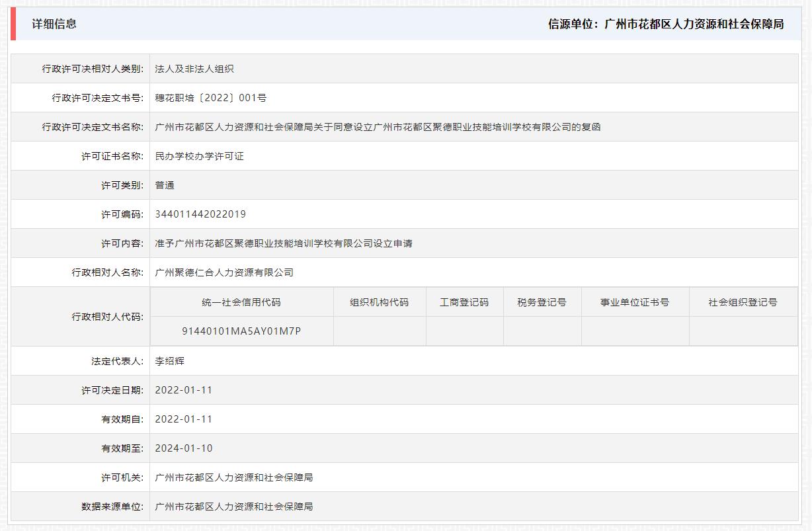Viewport: 812px width, 531px height.
Task: Click the 行政许可决定文书号 label
Action: pos(97,98)
